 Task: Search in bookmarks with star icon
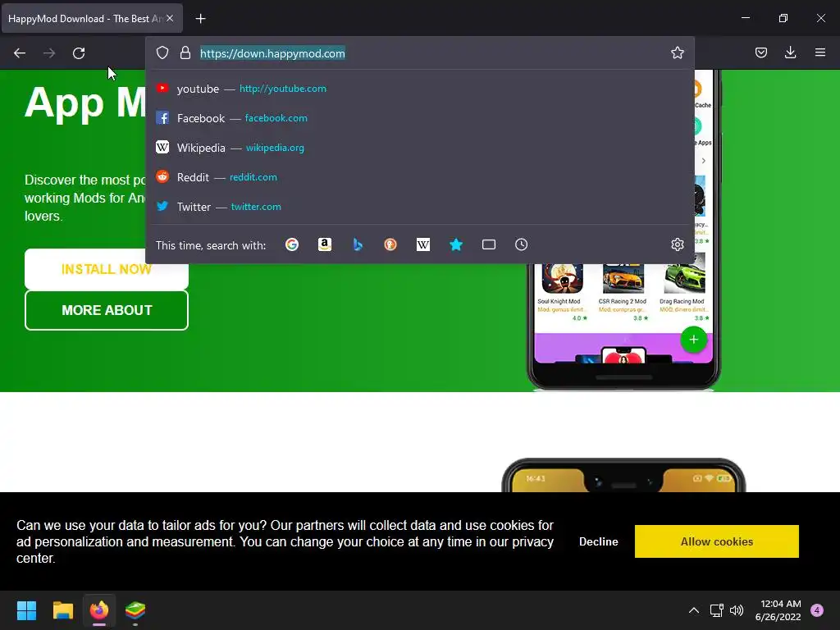[x=456, y=244]
